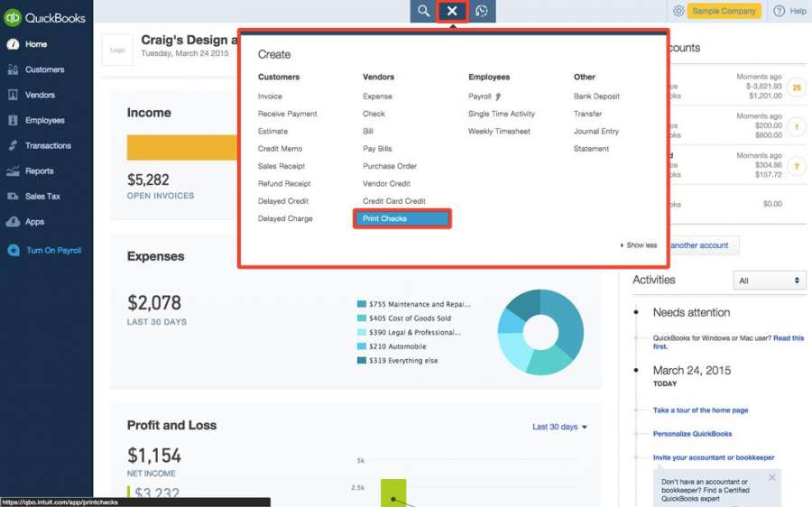Click the search magnifier icon in top bar
This screenshot has height=507, width=812.
(423, 11)
